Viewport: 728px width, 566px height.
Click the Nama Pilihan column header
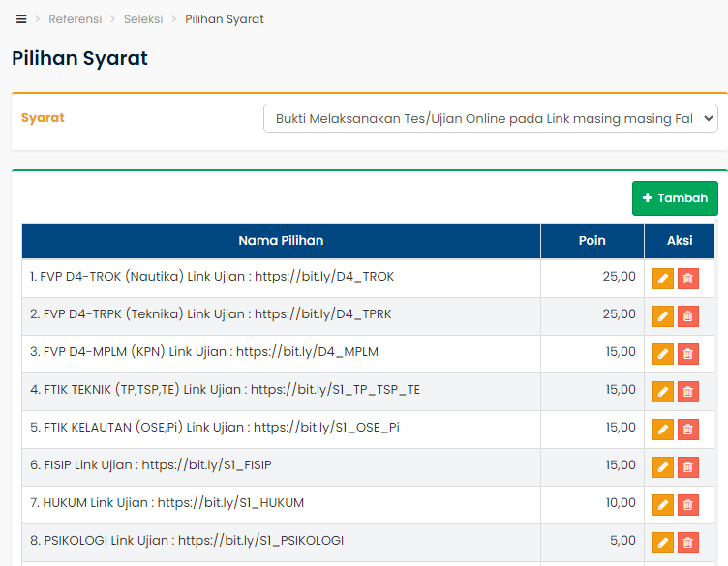pos(281,241)
